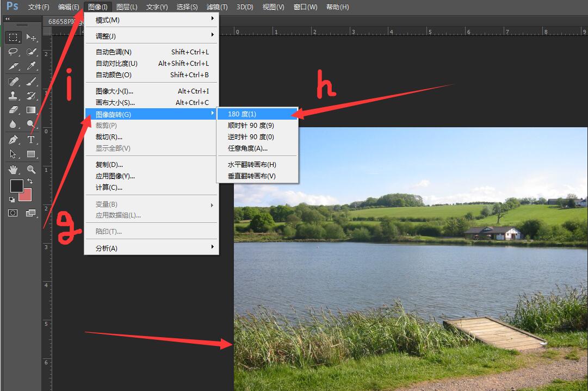Select the Lasso tool
Screen dimensions: 588x391
[13, 51]
